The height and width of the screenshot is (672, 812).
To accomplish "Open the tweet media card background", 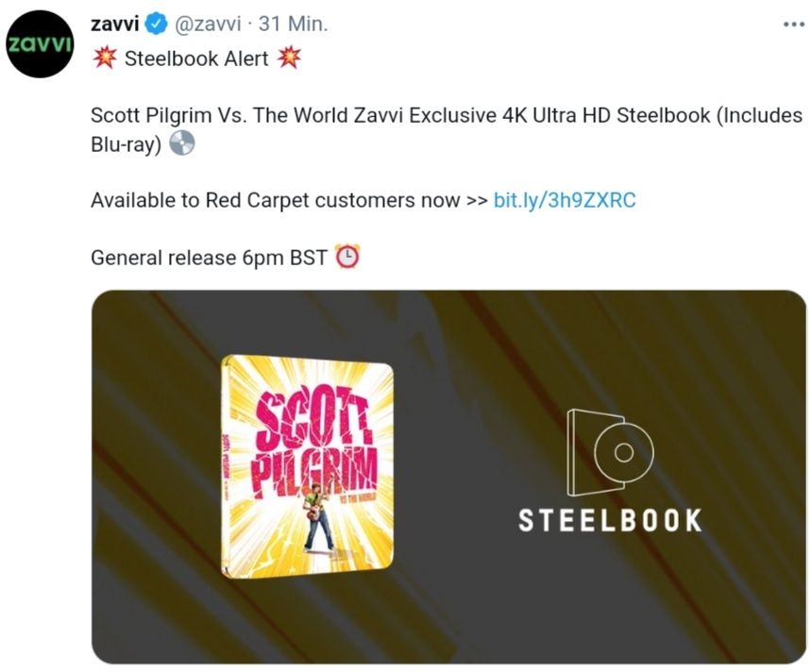I will [x=449, y=477].
